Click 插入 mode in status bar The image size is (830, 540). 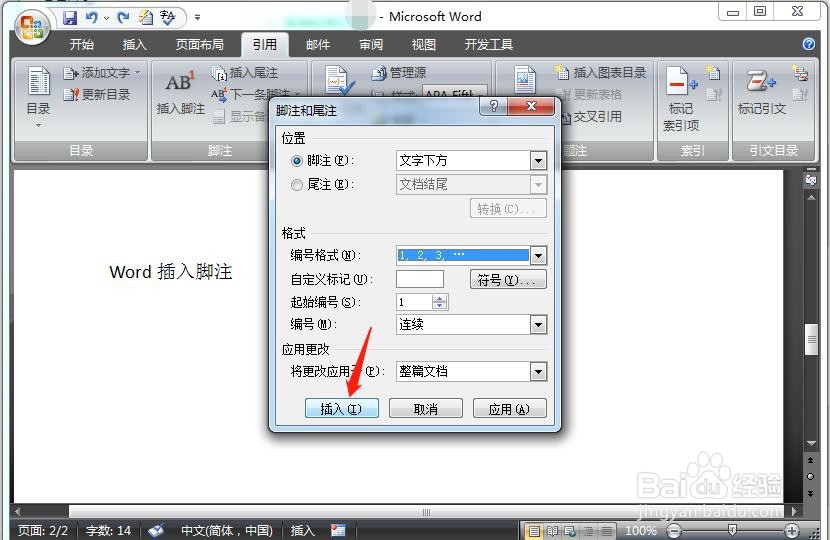302,530
